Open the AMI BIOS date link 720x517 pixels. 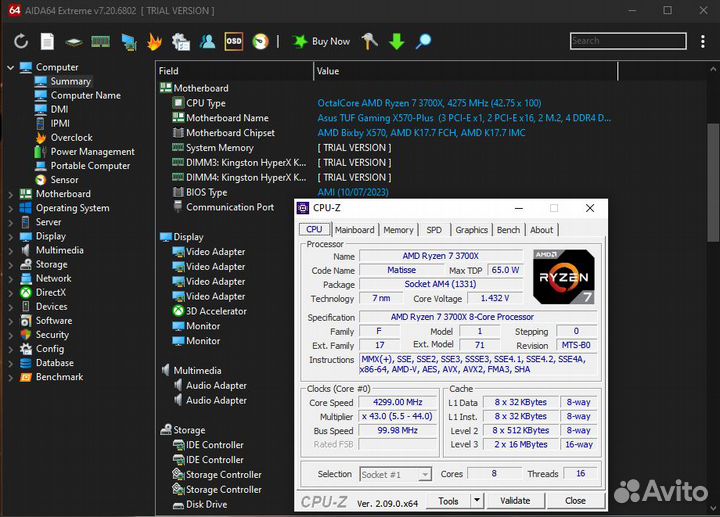click(x=353, y=192)
